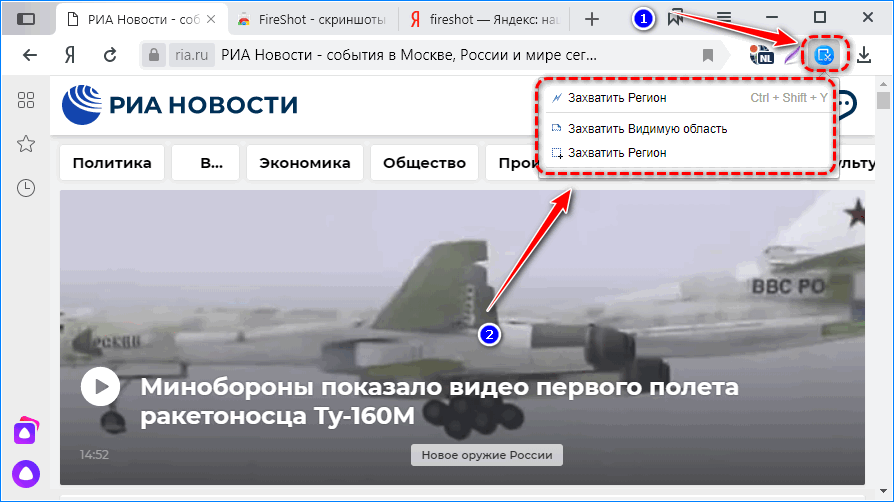
Task: Open a new tab with the plus button
Action: [x=592, y=19]
